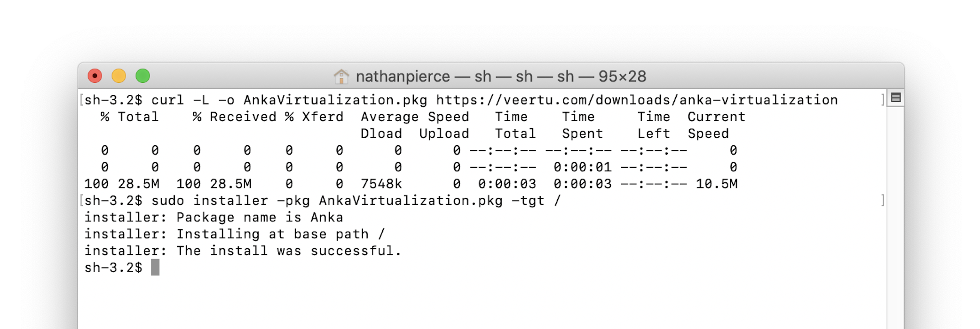Click the closing bracket mark after the curl command line

[x=882, y=100]
